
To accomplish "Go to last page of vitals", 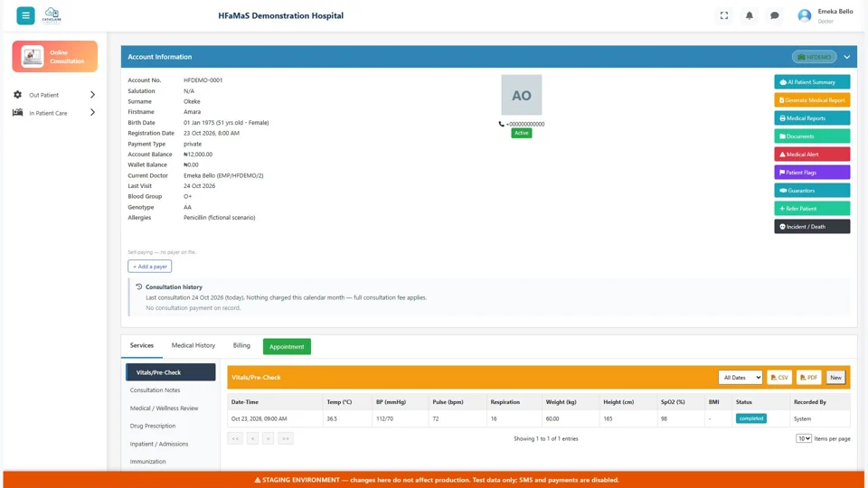I will click(286, 438).
